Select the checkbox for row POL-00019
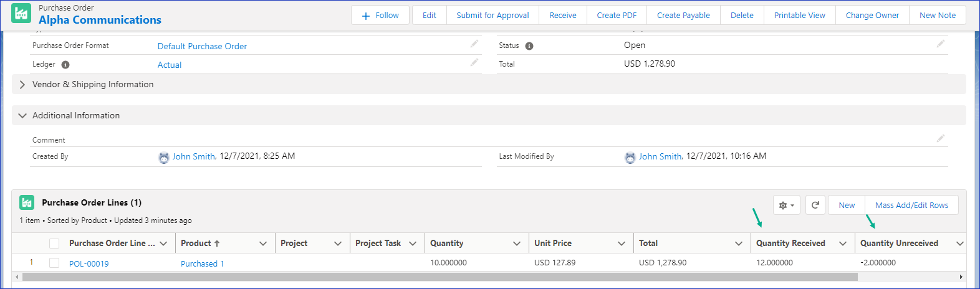The image size is (980, 289). click(54, 263)
